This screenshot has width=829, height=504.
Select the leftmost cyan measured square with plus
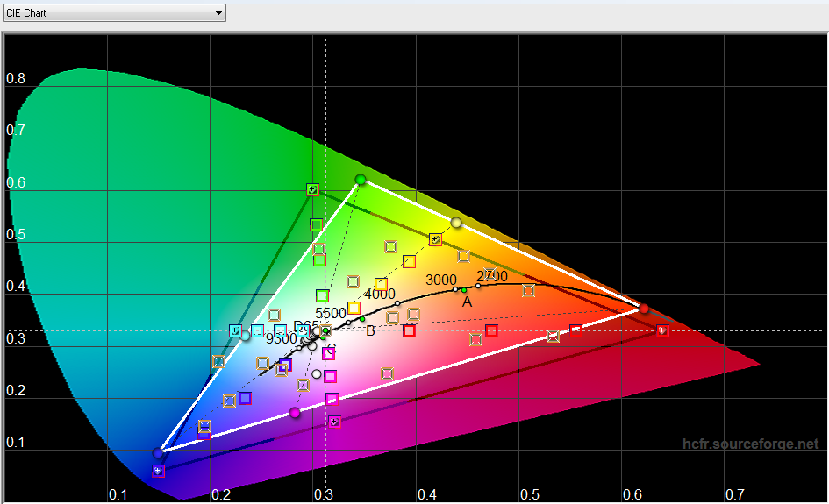pyautogui.click(x=235, y=330)
